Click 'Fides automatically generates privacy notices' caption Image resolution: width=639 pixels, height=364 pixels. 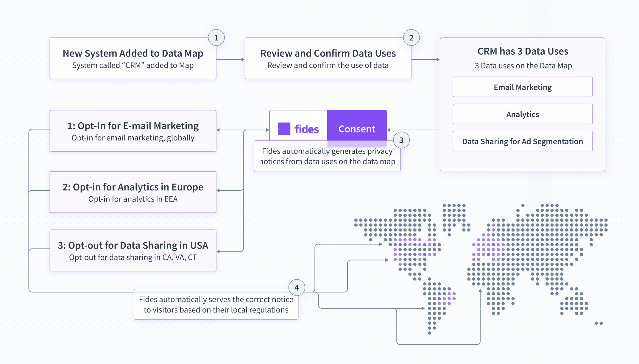tap(327, 156)
